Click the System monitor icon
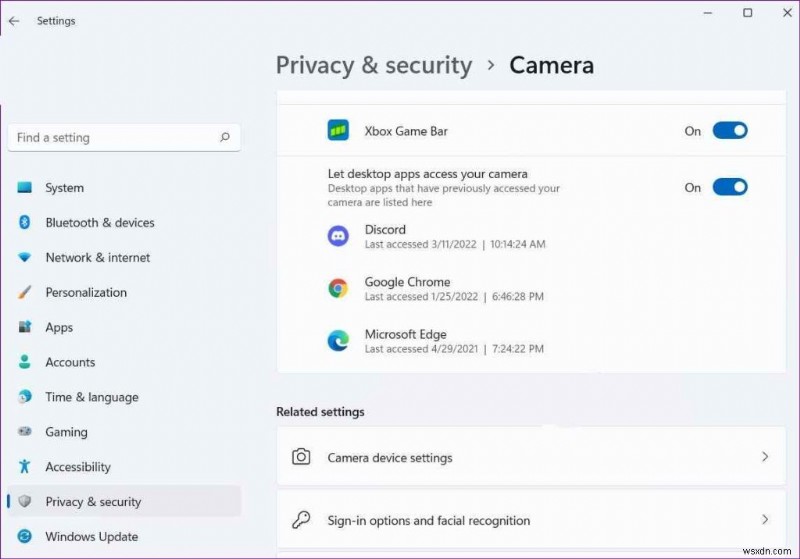The width and height of the screenshot is (800, 559). pyautogui.click(x=24, y=188)
